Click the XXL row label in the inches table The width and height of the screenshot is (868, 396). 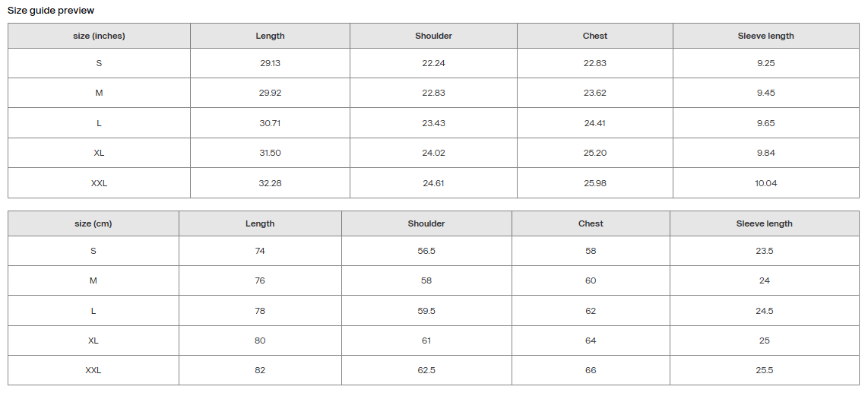coord(99,183)
